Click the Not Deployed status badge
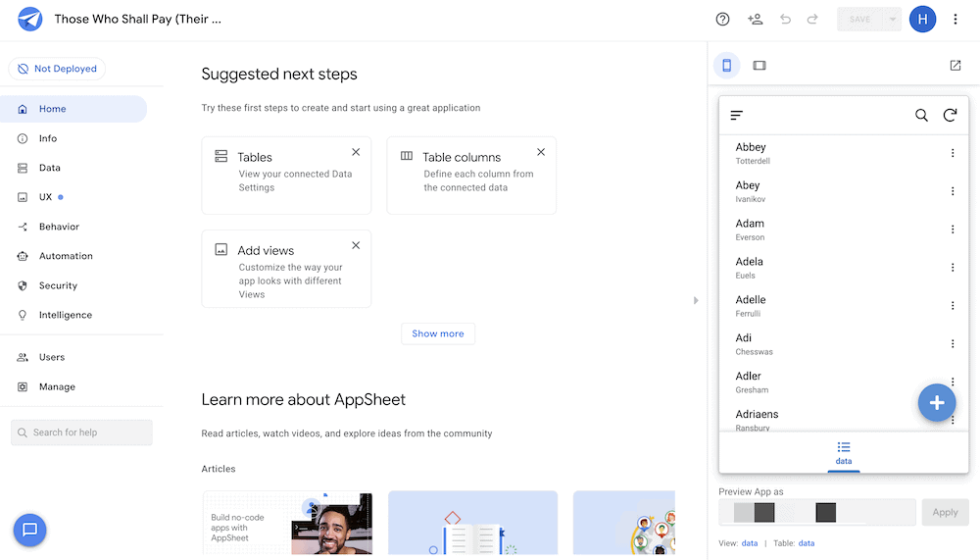Viewport: 980px width, 560px height. pos(57,69)
